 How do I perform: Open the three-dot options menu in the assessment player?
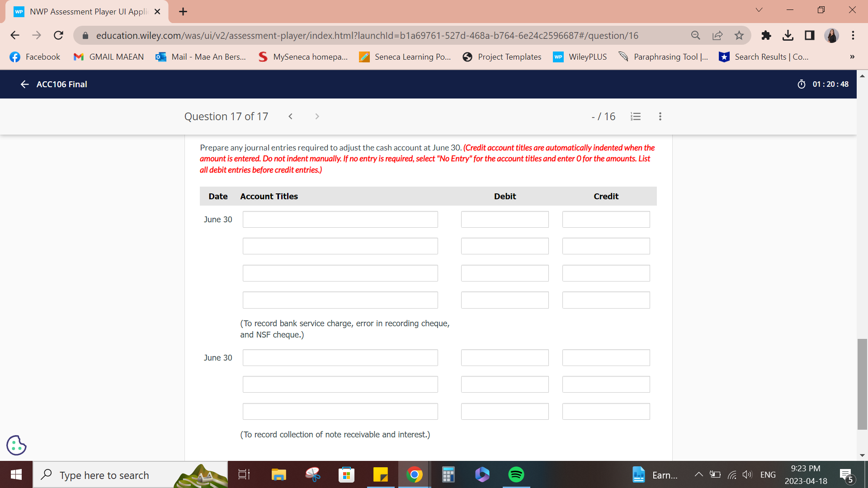click(660, 116)
